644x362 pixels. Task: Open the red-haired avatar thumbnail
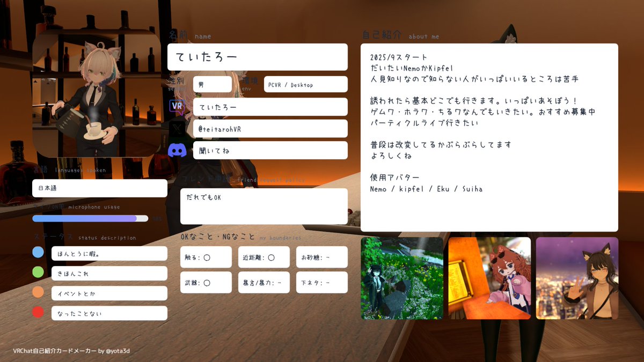489,278
